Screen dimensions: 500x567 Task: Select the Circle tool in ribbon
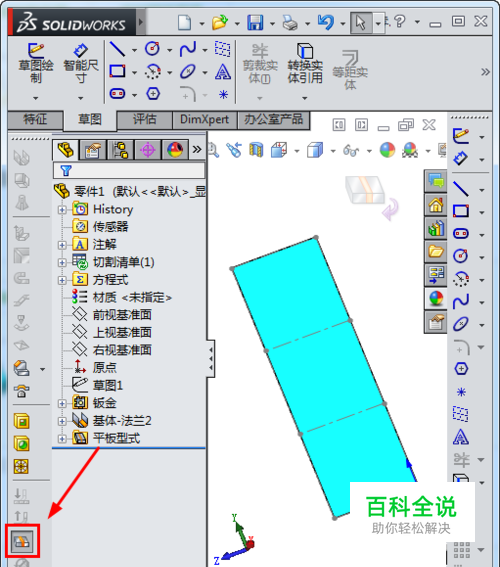point(152,48)
